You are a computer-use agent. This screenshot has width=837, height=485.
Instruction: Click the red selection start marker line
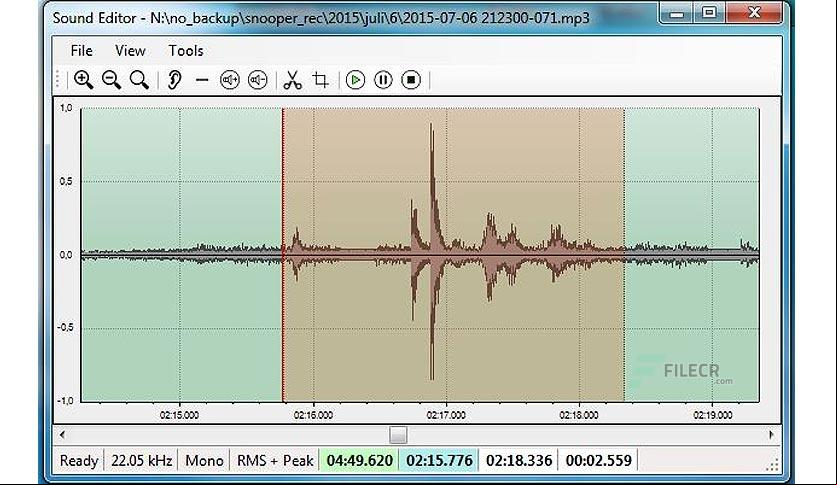pyautogui.click(x=283, y=255)
